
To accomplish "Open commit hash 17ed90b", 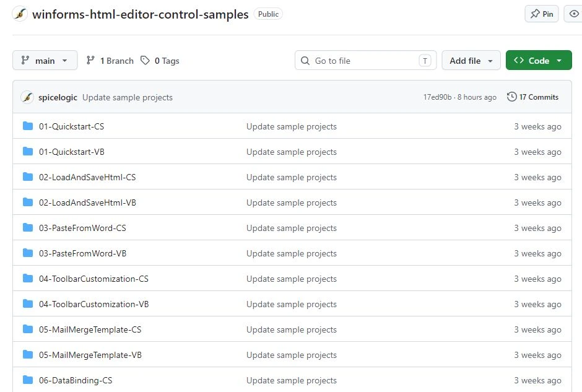I will 437,97.
